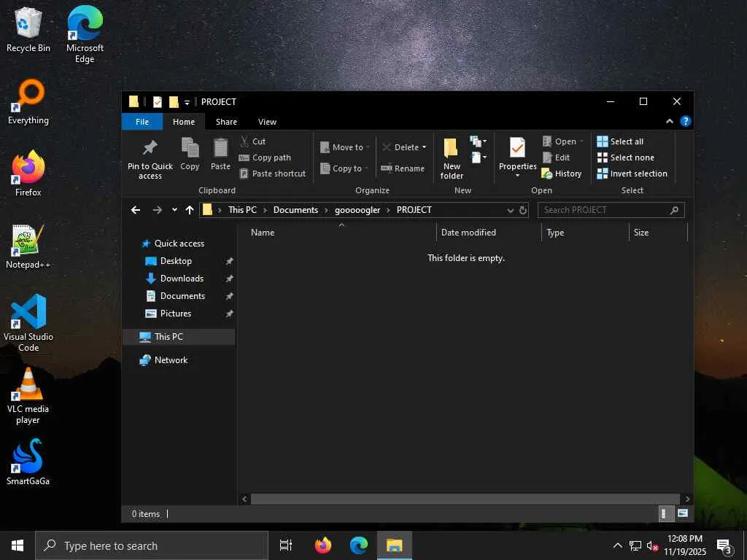The image size is (747, 560).
Task: Navigate to Documents in address bar
Action: point(295,210)
